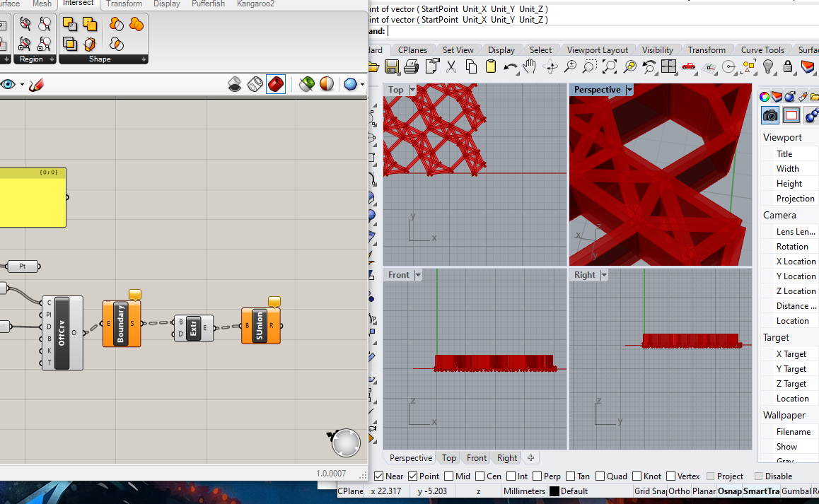
Task: Switch to the Pufferfish tab in Grasshopper
Action: 208,4
